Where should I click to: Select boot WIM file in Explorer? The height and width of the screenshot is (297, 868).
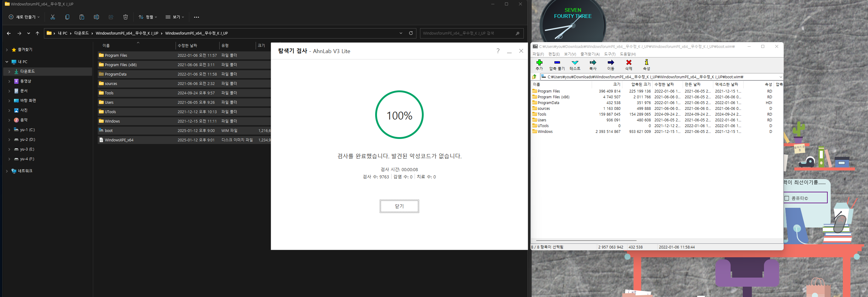[x=184, y=130]
